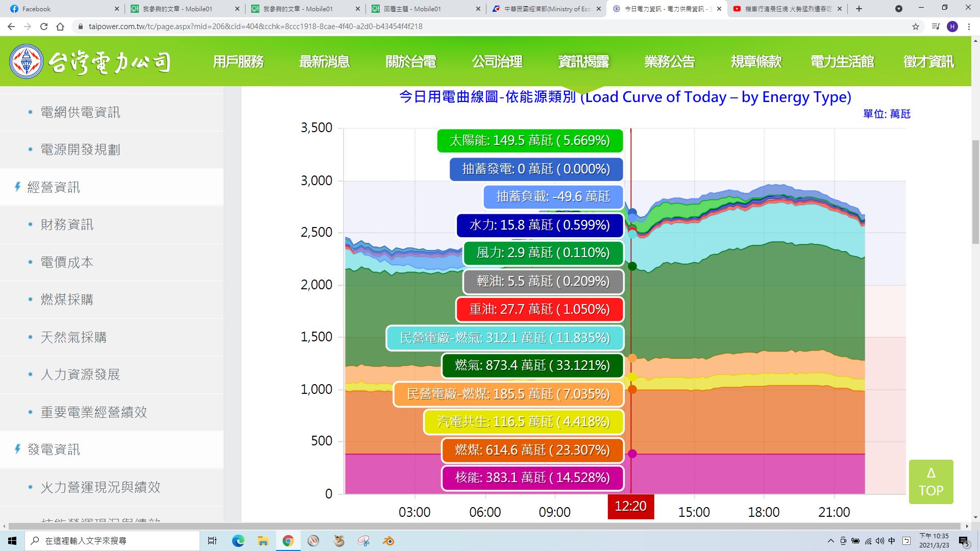Open the taskbar clock showing 10:35
The image size is (980, 551).
[934, 541]
